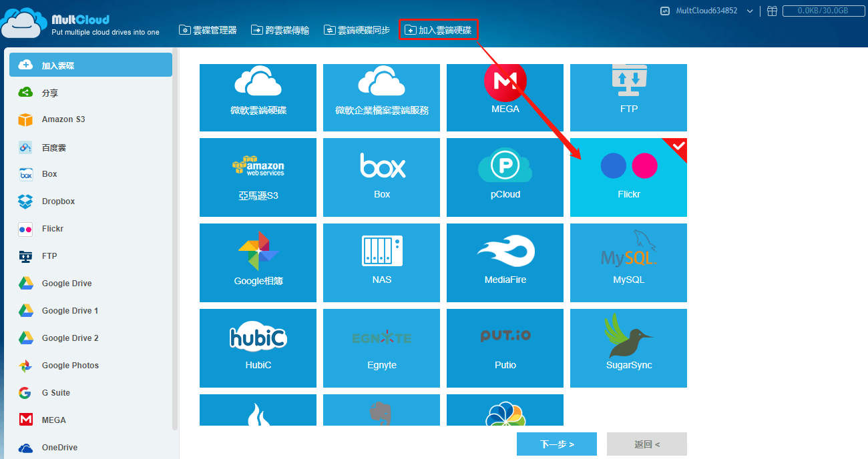868x459 pixels.
Task: Choose the MySQL tile
Action: coord(628,263)
